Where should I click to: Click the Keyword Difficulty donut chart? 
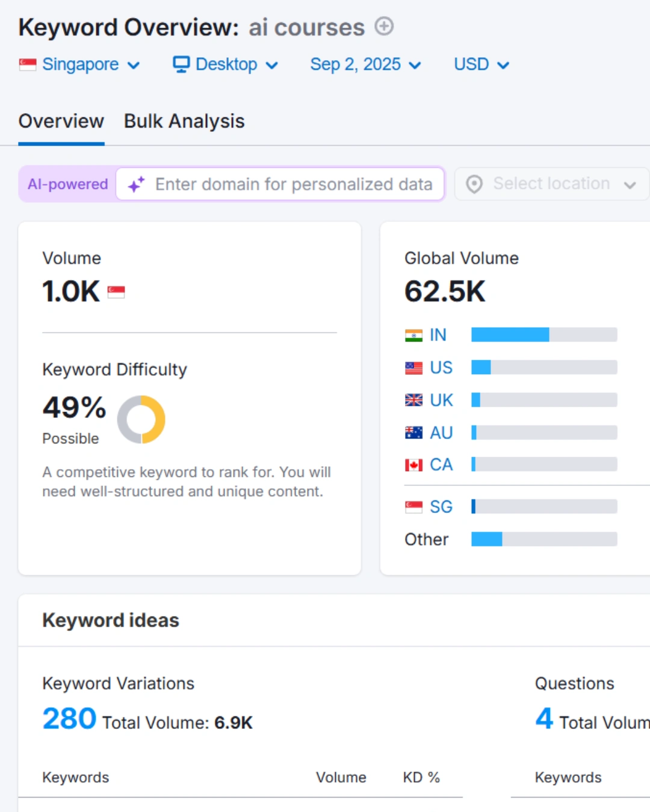point(141,419)
